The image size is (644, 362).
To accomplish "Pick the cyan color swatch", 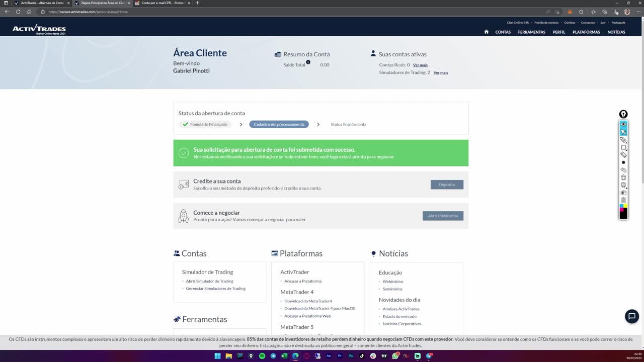I will click(621, 206).
